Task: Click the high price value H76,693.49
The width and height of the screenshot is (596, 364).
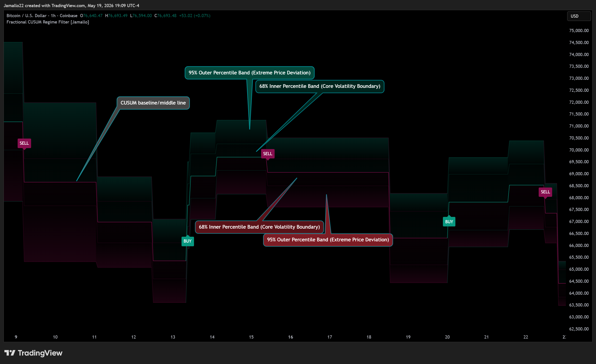Action: click(x=116, y=16)
